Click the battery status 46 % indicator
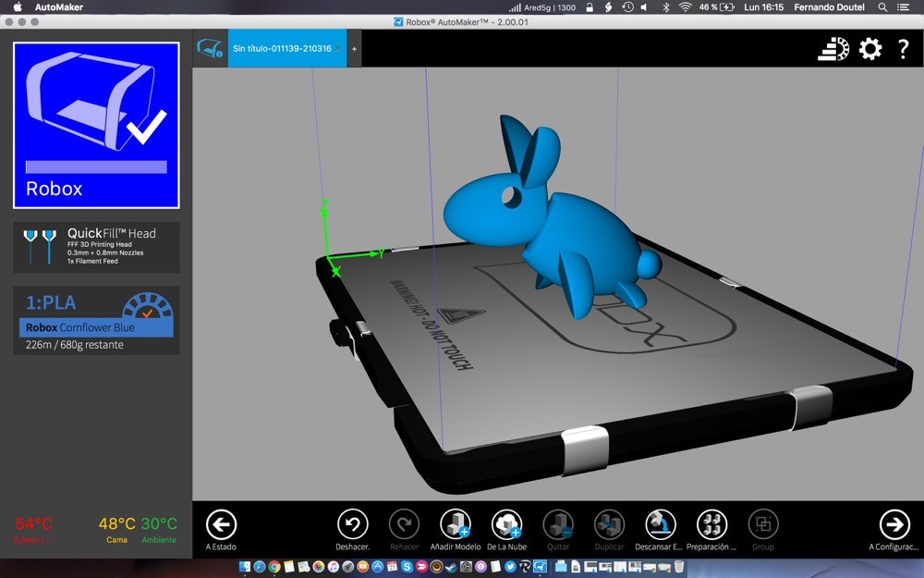This screenshot has width=924, height=578. tap(717, 7)
